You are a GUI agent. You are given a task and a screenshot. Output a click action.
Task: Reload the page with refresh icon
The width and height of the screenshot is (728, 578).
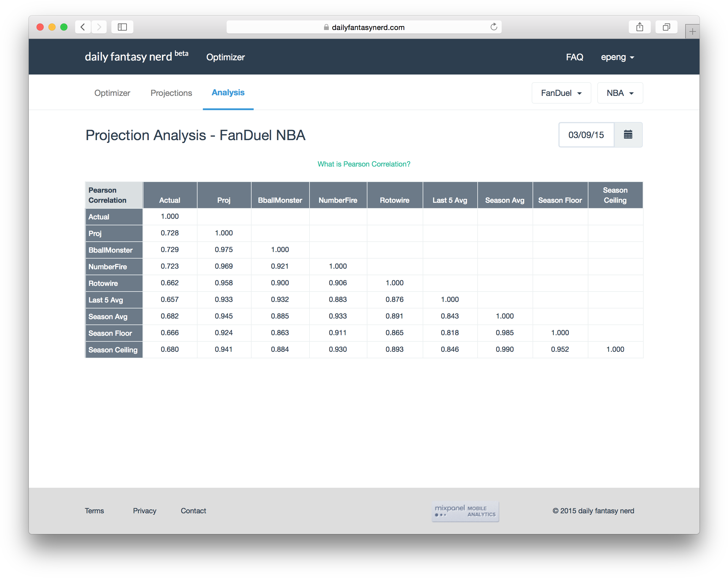pyautogui.click(x=494, y=27)
